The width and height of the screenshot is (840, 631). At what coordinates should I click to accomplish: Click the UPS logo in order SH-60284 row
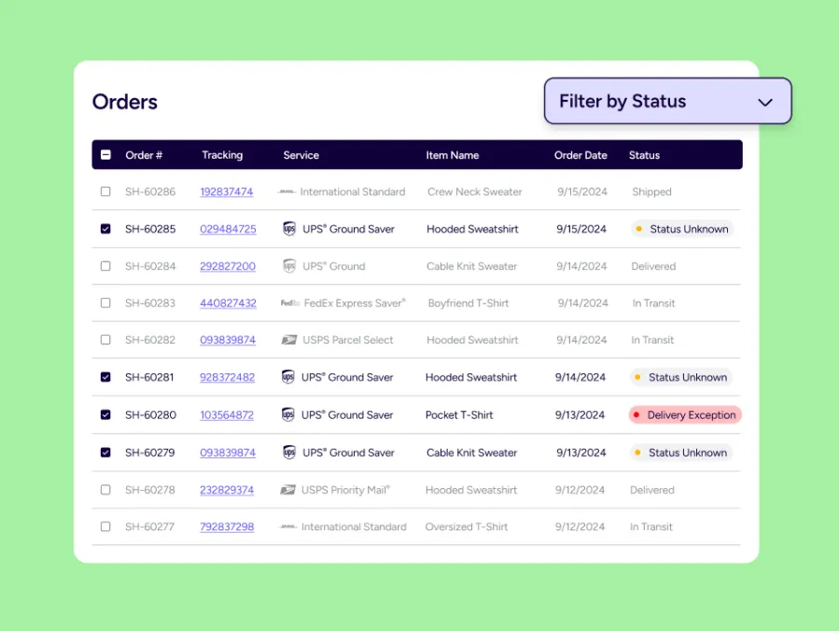click(288, 266)
